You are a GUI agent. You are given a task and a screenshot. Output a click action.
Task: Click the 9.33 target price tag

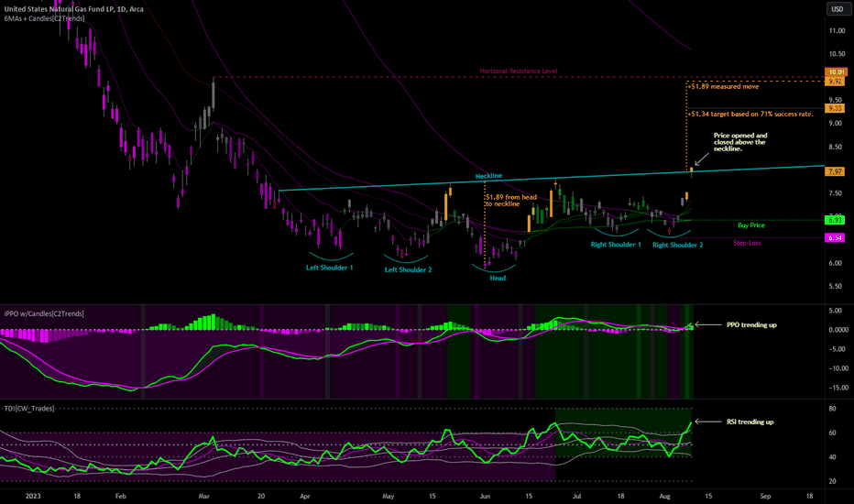(x=835, y=108)
